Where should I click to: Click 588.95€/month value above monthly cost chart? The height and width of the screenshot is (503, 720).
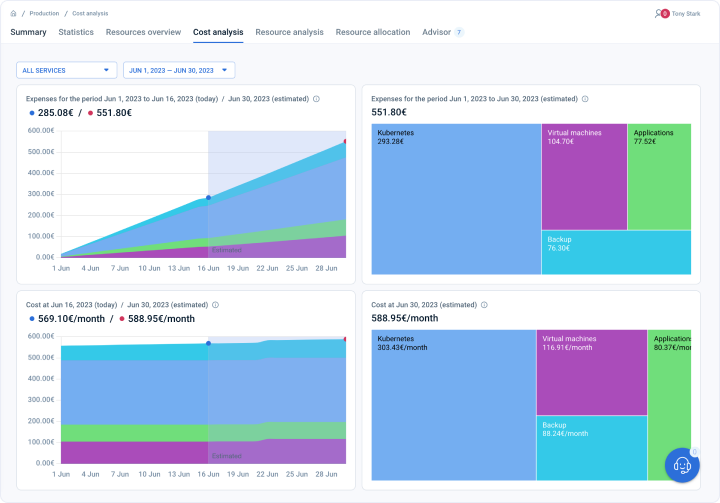tap(161, 318)
